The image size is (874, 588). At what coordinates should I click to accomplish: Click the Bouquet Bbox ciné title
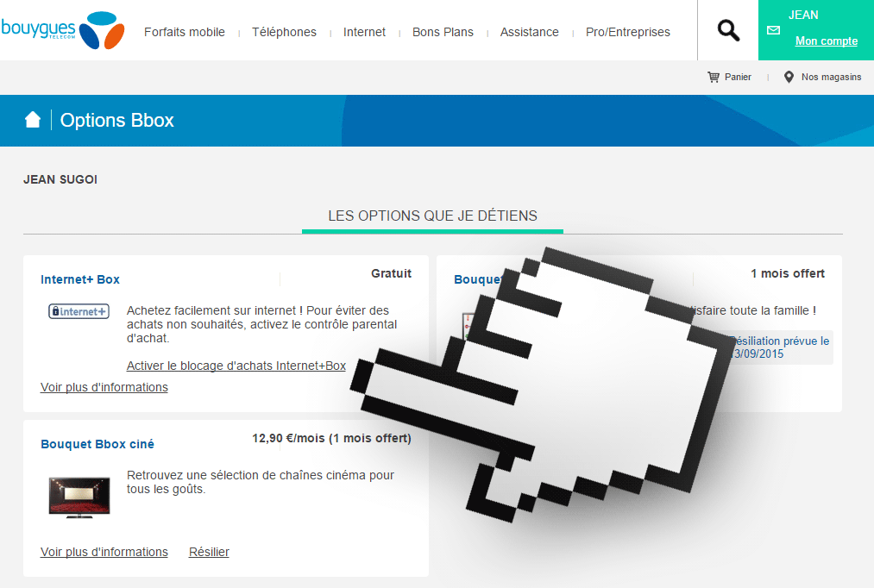(x=97, y=444)
